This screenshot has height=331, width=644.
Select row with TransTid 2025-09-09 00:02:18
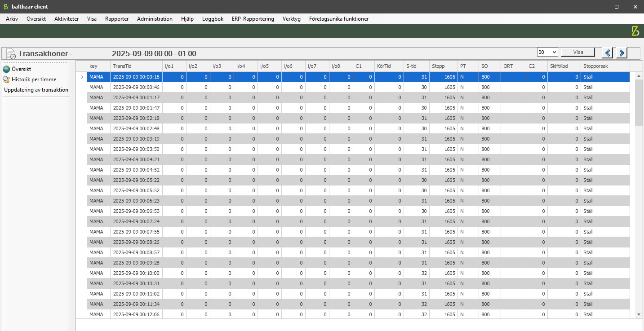click(358, 118)
